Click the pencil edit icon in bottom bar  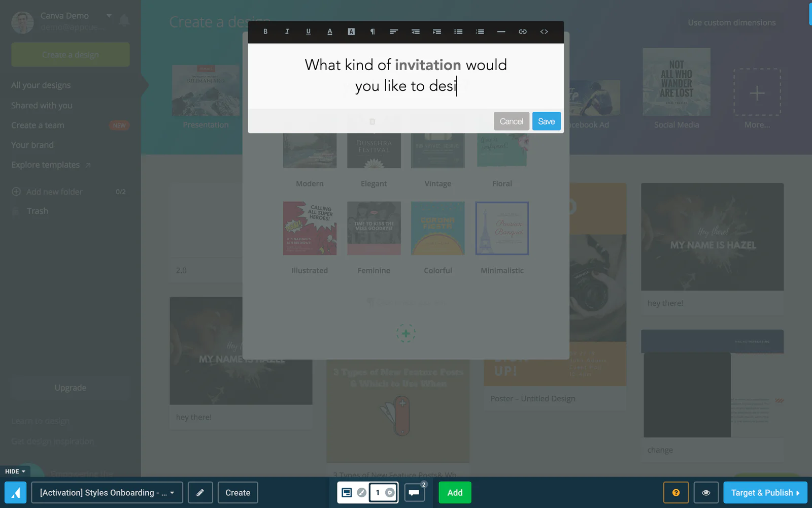[x=200, y=493]
